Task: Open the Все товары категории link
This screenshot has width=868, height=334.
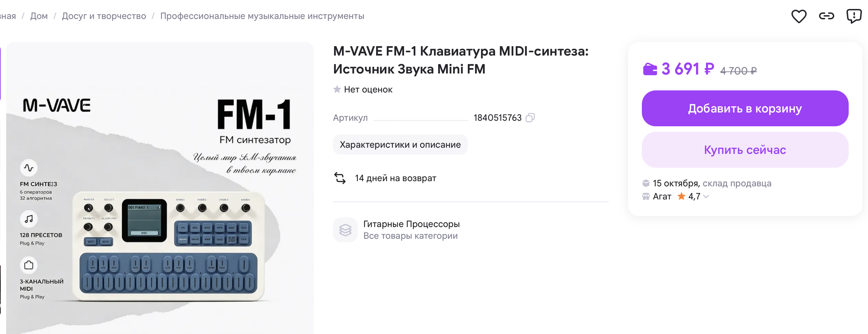Action: [410, 236]
